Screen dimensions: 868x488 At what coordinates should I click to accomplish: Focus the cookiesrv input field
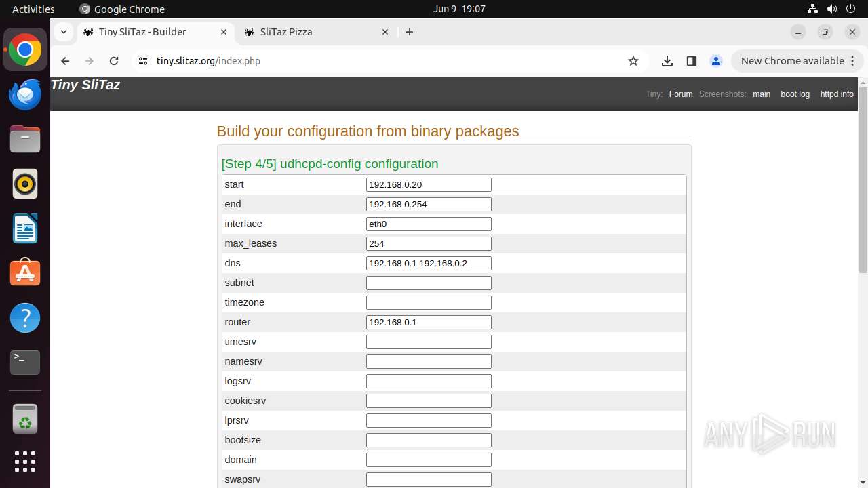tap(429, 401)
